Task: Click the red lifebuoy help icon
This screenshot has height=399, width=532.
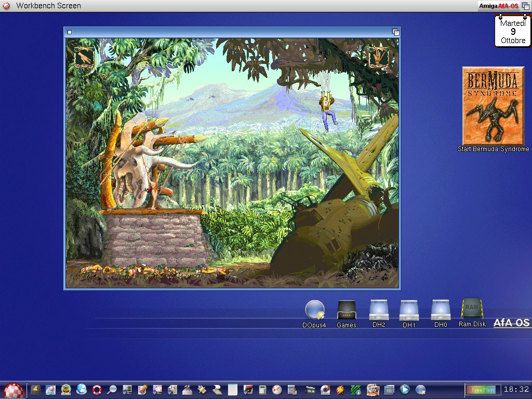Action: point(97,389)
